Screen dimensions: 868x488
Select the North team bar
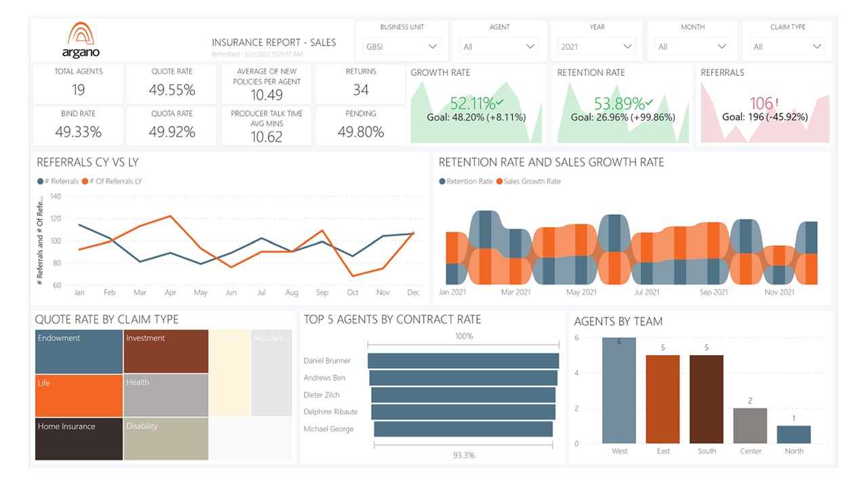[x=794, y=434]
